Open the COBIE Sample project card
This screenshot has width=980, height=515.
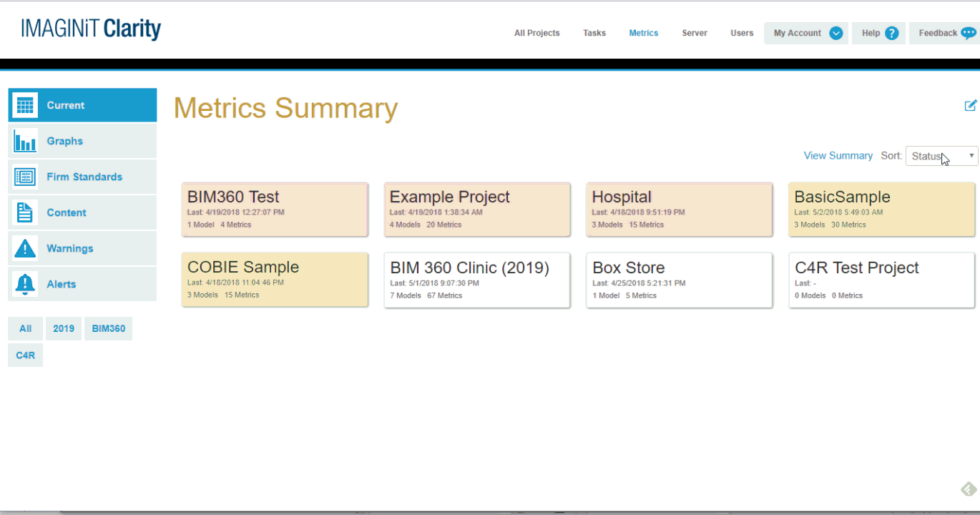(x=275, y=280)
